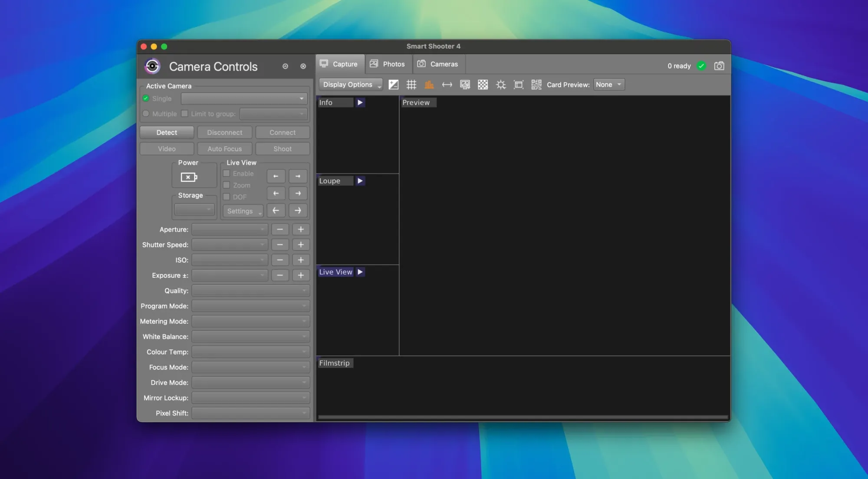
Task: Click the checkerboard pattern icon
Action: pyautogui.click(x=483, y=85)
